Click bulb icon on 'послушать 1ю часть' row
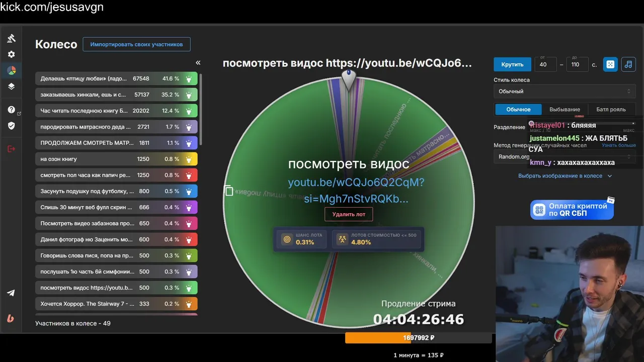Image resolution: width=644 pixels, height=362 pixels. [189, 272]
